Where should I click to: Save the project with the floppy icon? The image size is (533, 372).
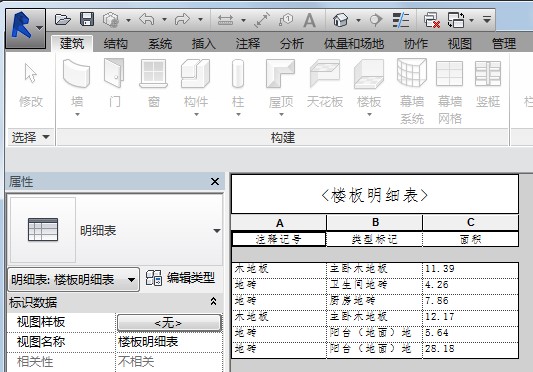coord(87,19)
